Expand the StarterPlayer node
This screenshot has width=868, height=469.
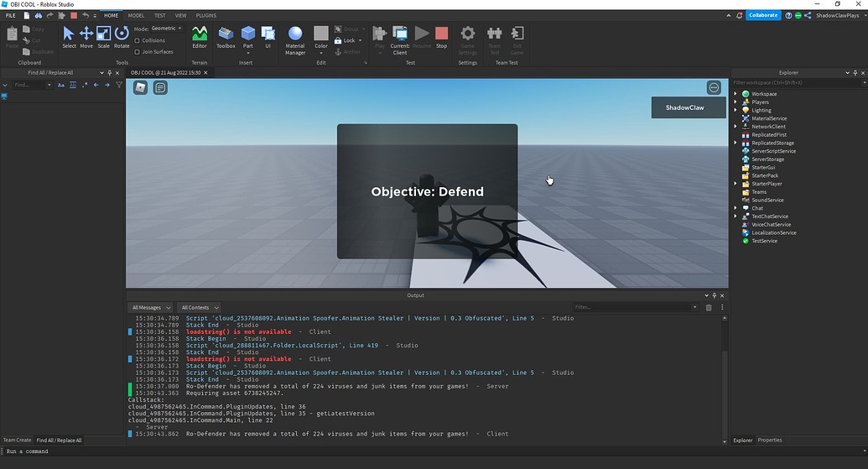point(735,184)
